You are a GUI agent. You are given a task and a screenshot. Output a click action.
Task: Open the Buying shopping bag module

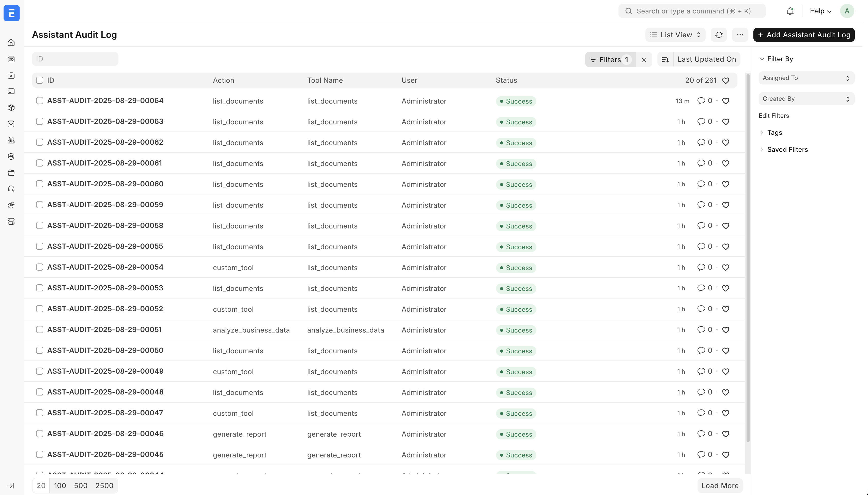click(12, 124)
